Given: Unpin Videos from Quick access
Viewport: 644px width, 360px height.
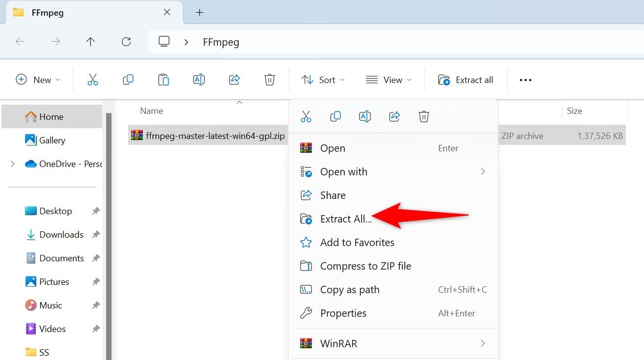Looking at the screenshot, I should [96, 329].
